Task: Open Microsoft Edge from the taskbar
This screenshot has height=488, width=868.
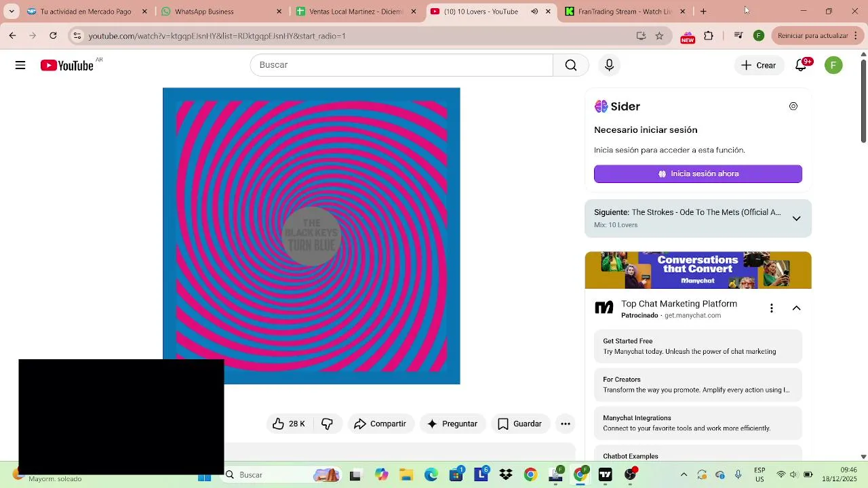Action: tap(431, 475)
